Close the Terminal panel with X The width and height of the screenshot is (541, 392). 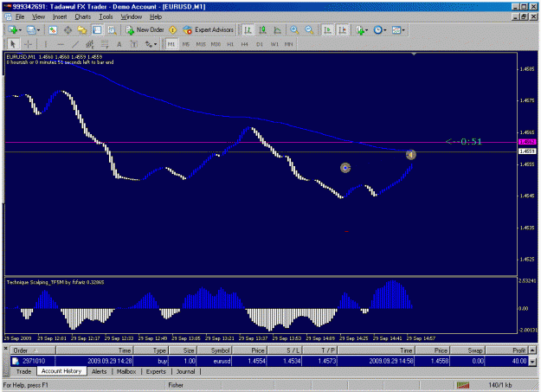point(6,349)
